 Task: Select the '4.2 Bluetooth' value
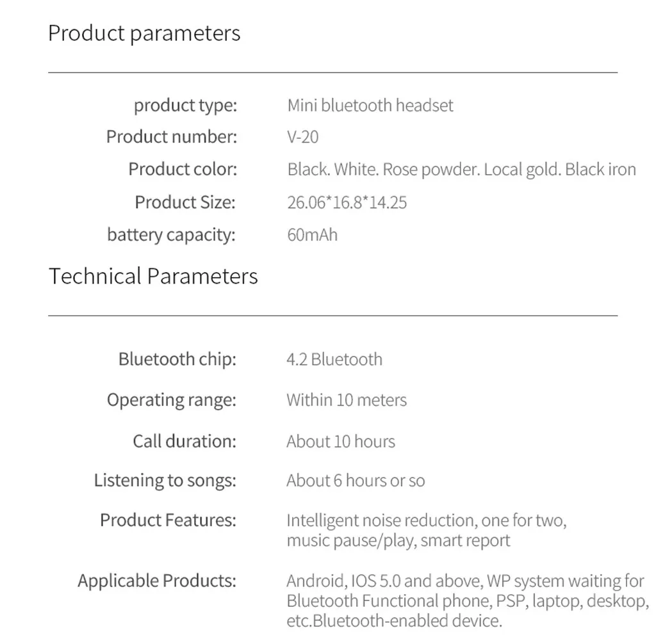tap(334, 360)
